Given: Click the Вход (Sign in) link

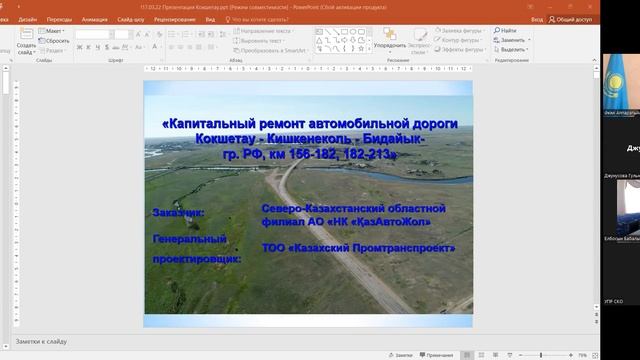Looking at the screenshot, I should (x=537, y=20).
